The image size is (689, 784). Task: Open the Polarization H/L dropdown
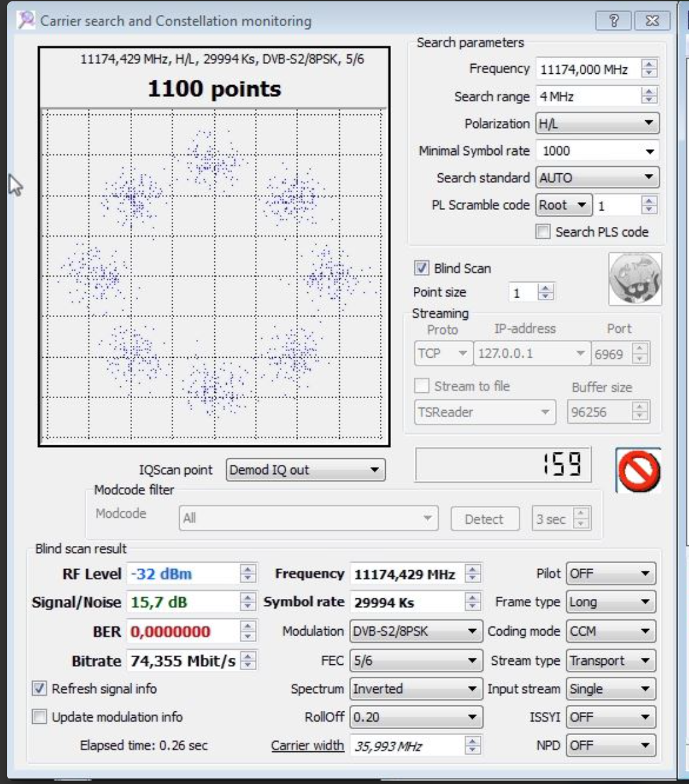(597, 123)
